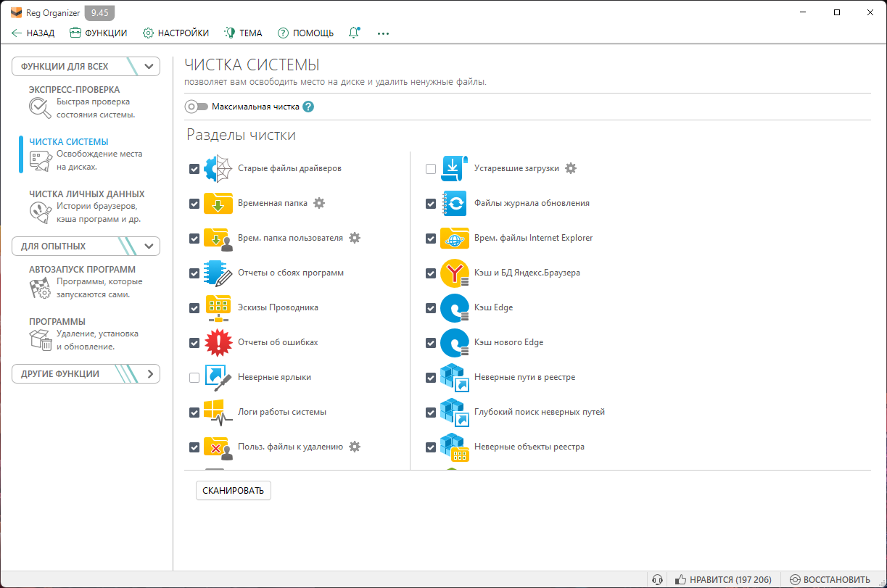
Task: Uncheck the Кэш Edge checkbox
Action: point(431,307)
